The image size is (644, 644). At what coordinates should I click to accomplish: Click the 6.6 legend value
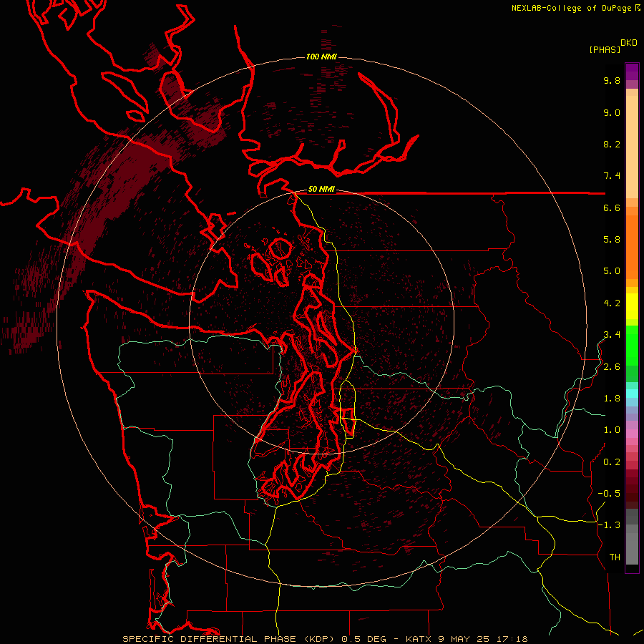click(612, 208)
